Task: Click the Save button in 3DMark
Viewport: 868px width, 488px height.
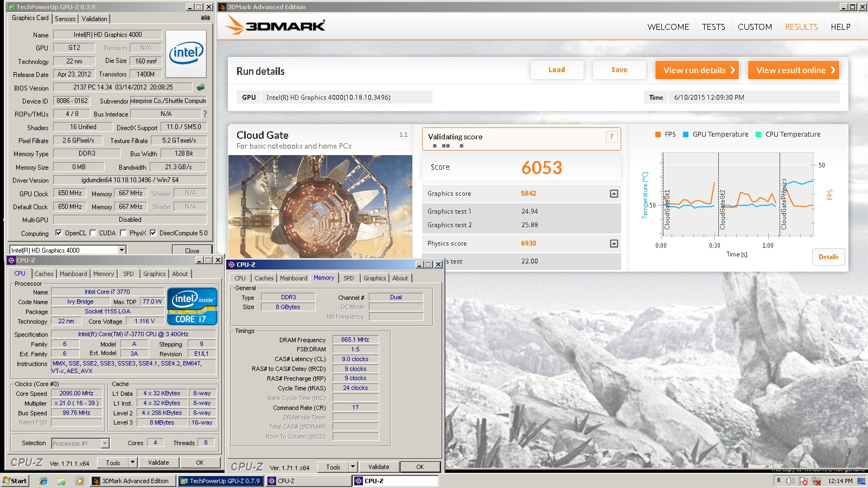Action: tap(619, 70)
